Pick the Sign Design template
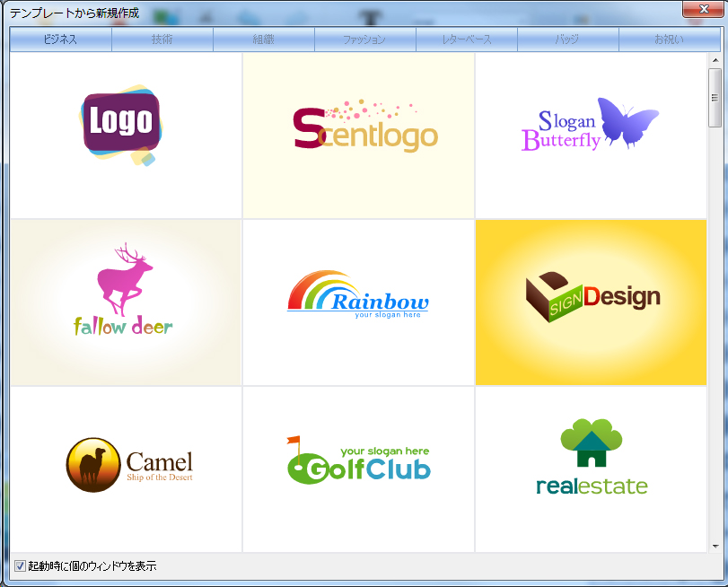The height and width of the screenshot is (587, 728). tap(591, 302)
